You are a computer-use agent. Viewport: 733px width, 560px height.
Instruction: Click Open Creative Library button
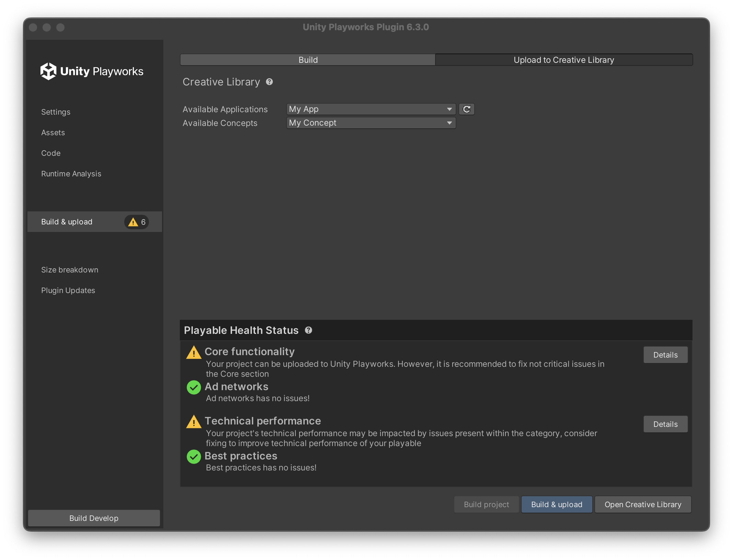643,504
